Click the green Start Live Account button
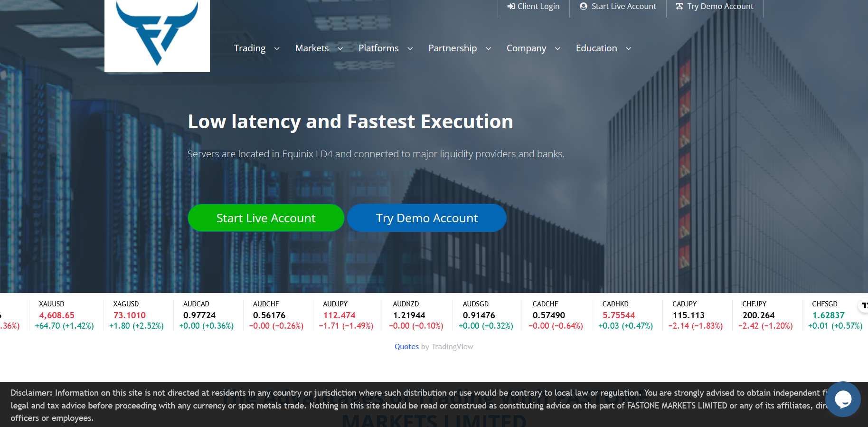868x427 pixels. point(266,218)
